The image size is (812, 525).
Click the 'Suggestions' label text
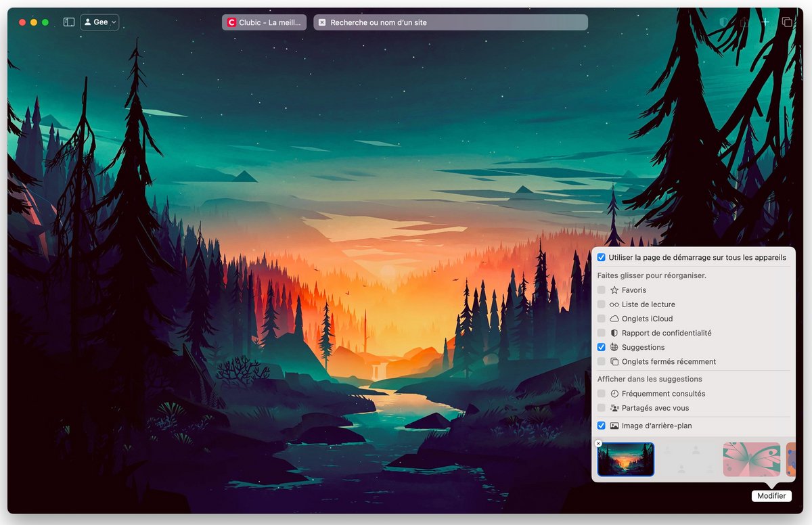tap(644, 347)
